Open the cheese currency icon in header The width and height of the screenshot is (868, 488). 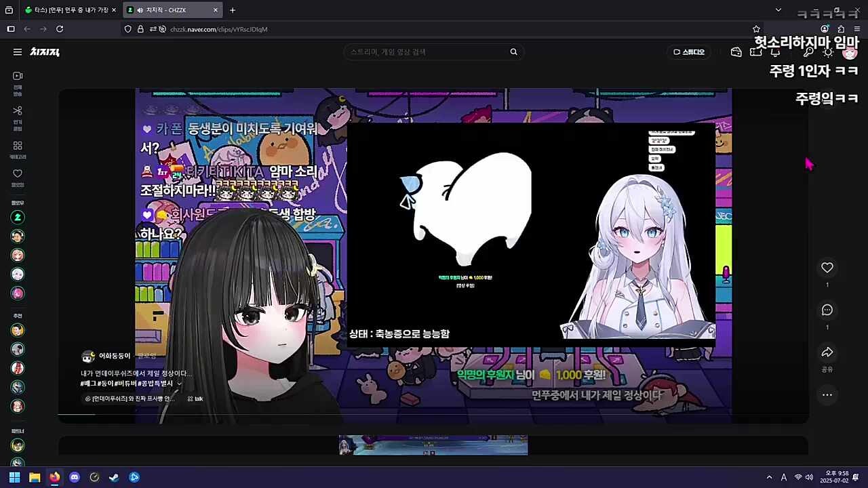736,52
